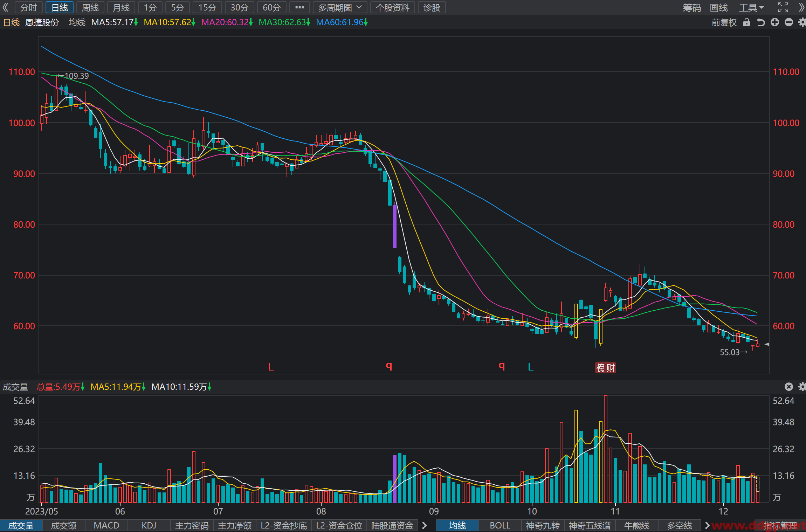Switch to 周线 weekly period
Screen dimensions: 806x532
[x=90, y=7]
